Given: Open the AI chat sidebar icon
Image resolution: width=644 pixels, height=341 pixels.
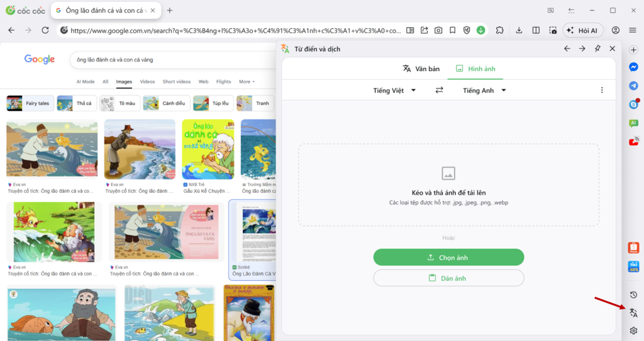Looking at the screenshot, I should click(633, 122).
